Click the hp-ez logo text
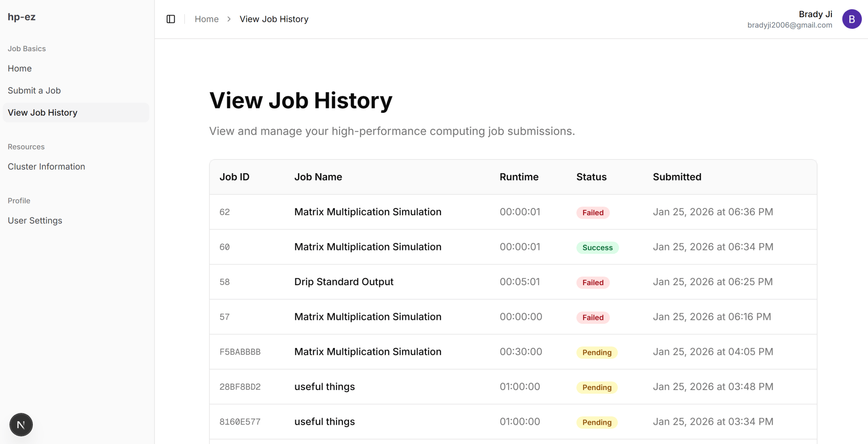 click(x=22, y=17)
